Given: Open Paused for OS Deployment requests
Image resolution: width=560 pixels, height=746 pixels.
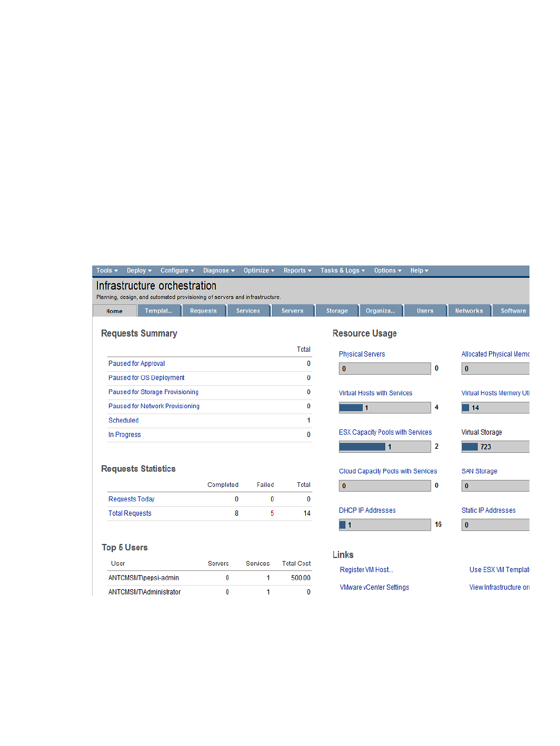Looking at the screenshot, I should click(x=147, y=378).
